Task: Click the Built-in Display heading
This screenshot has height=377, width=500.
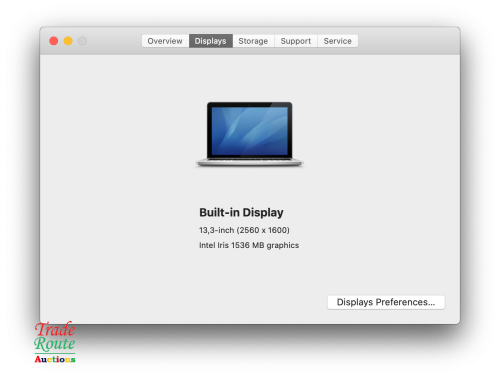Action: point(241,212)
